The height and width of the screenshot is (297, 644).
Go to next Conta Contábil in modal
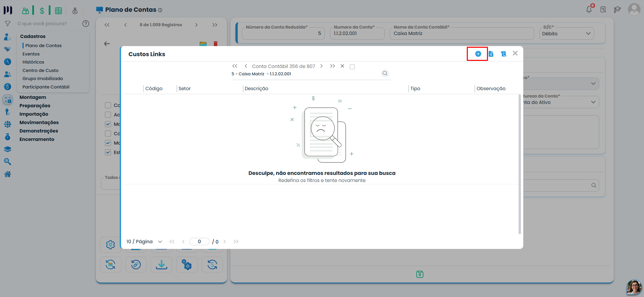click(321, 66)
